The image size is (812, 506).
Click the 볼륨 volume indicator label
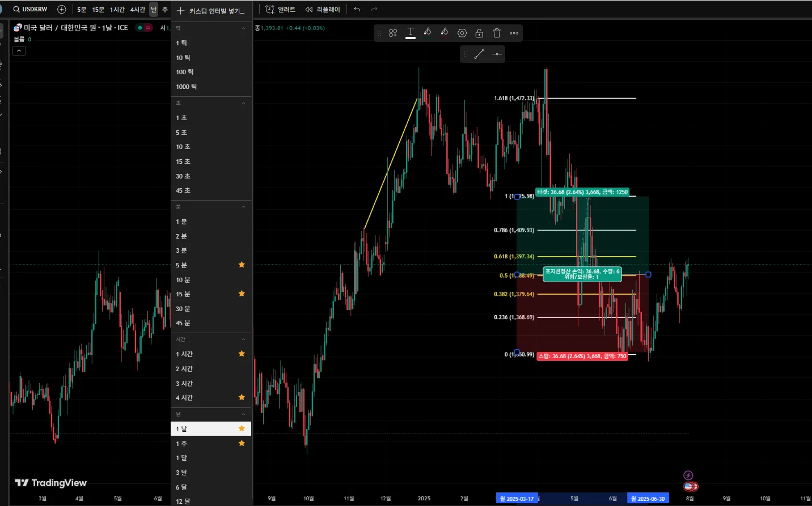pos(19,39)
